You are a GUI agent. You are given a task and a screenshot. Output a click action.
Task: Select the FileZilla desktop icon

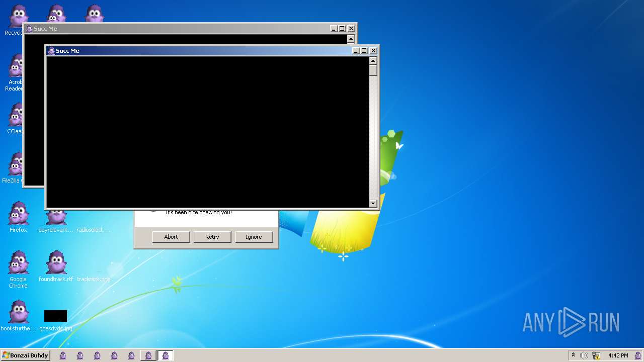pyautogui.click(x=13, y=168)
